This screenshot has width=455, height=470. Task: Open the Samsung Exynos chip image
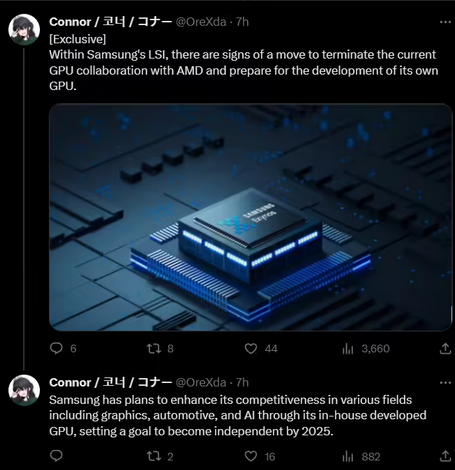click(x=251, y=217)
